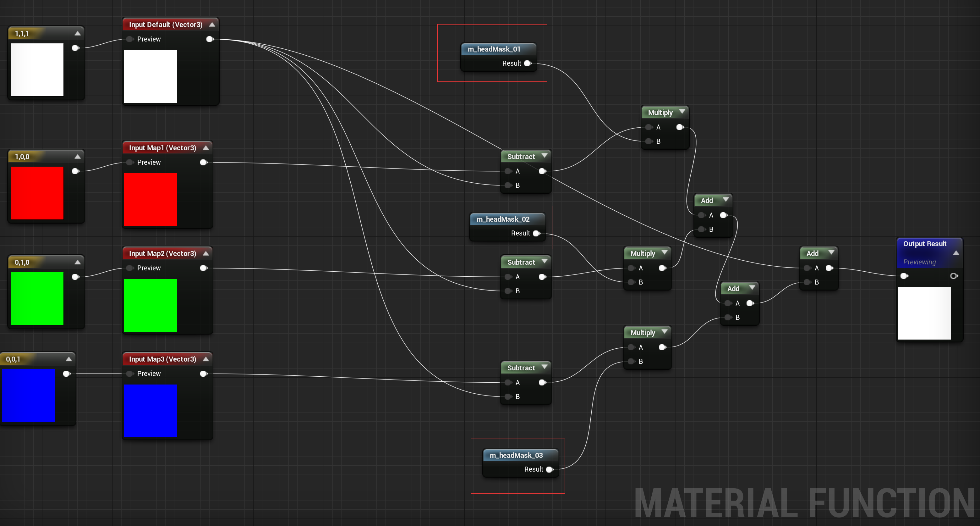This screenshot has height=526, width=980.
Task: Click the 0,0,1 constant node output pin
Action: tap(67, 374)
